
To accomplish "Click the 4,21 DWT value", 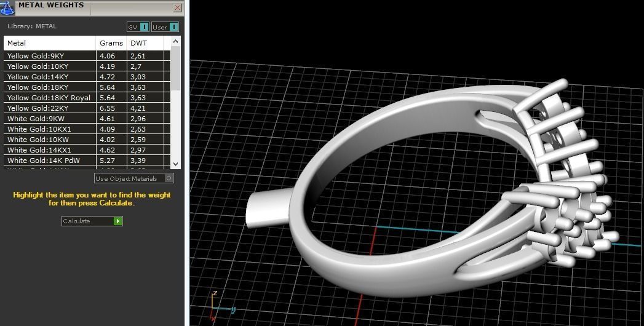I will pyautogui.click(x=138, y=108).
